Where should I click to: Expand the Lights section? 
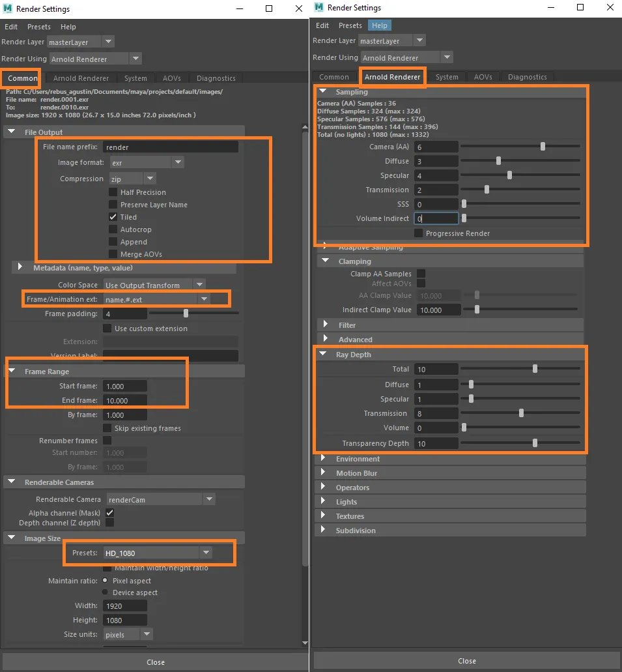tap(323, 501)
